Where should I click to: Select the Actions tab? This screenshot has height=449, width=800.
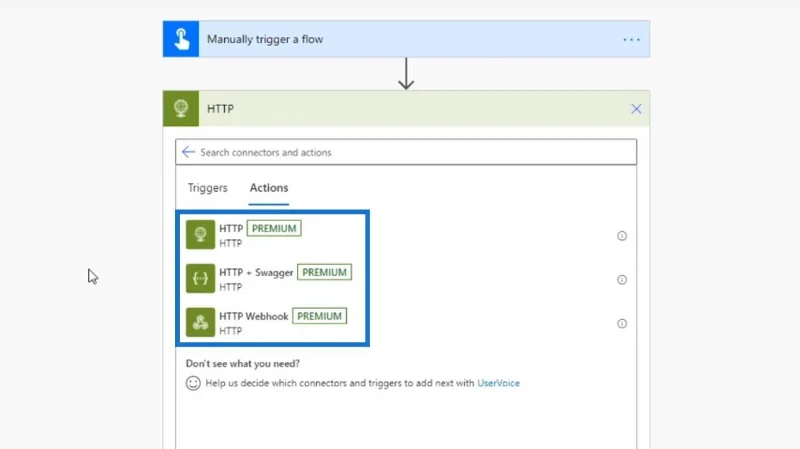coord(269,188)
